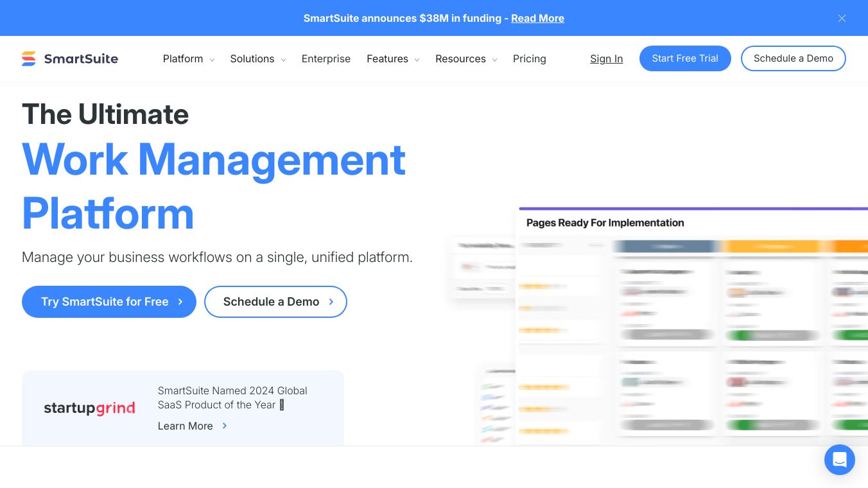Click the hero Schedule a Demo button
The image size is (868, 488).
coord(275,302)
